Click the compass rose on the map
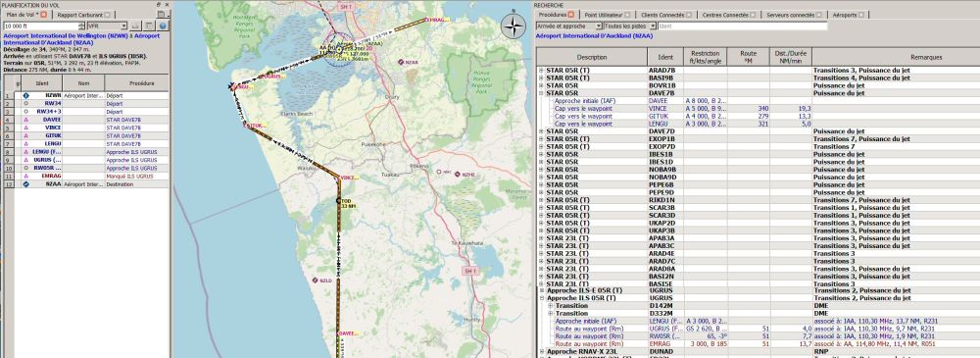The width and height of the screenshot is (980, 358). coord(514,26)
